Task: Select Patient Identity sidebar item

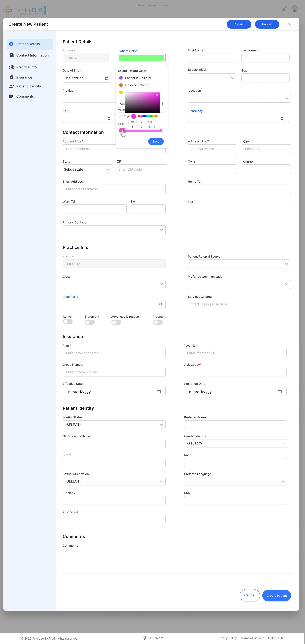Action: (28, 86)
